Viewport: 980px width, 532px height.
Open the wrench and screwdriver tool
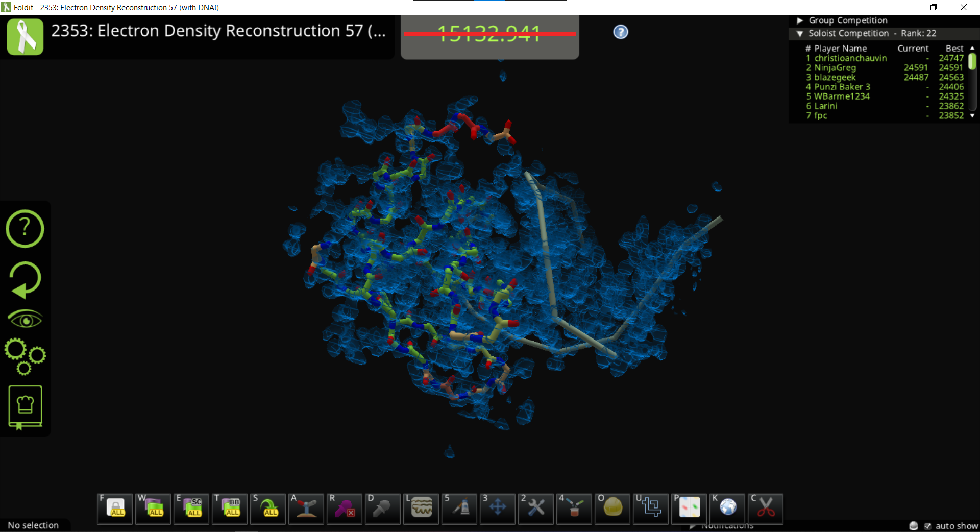click(x=535, y=509)
